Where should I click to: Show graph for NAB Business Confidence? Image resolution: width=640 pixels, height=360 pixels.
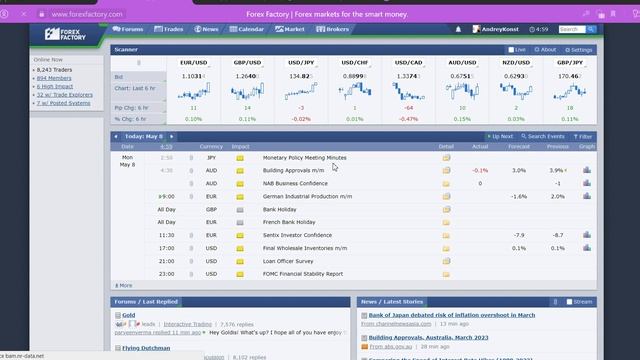pyautogui.click(x=587, y=183)
